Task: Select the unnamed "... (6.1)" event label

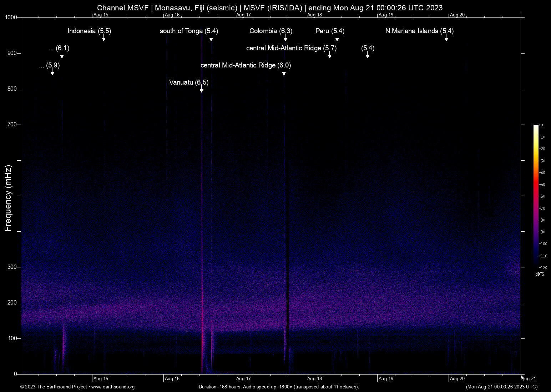Action: click(59, 48)
